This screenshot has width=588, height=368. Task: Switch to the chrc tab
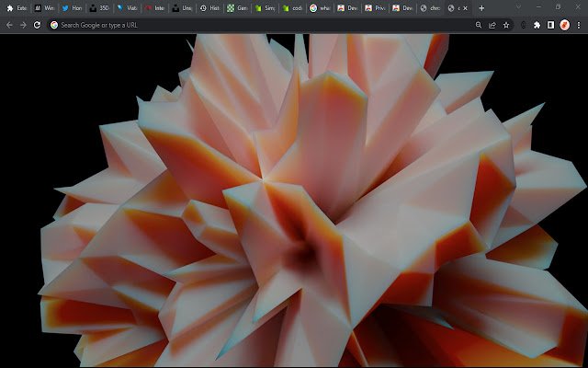point(431,8)
